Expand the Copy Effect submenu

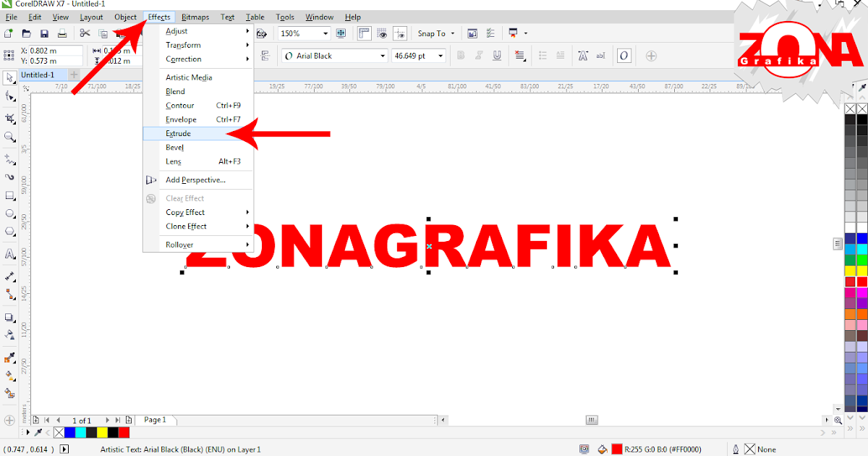(x=198, y=212)
